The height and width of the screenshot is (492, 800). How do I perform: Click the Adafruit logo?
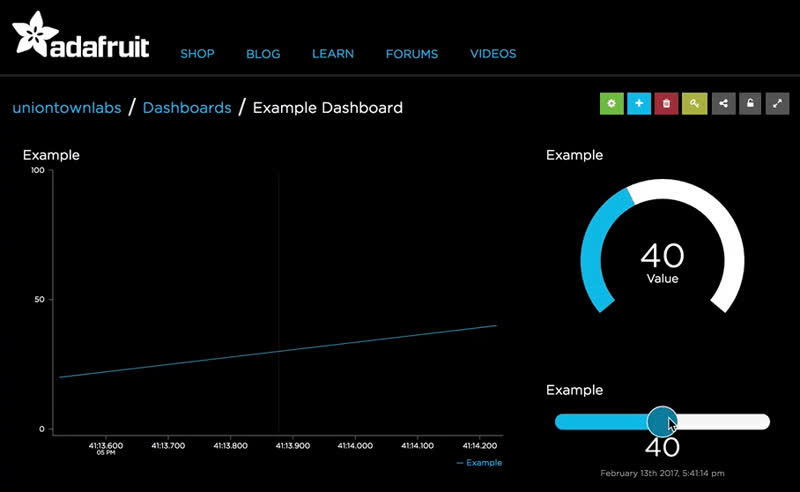coord(81,35)
